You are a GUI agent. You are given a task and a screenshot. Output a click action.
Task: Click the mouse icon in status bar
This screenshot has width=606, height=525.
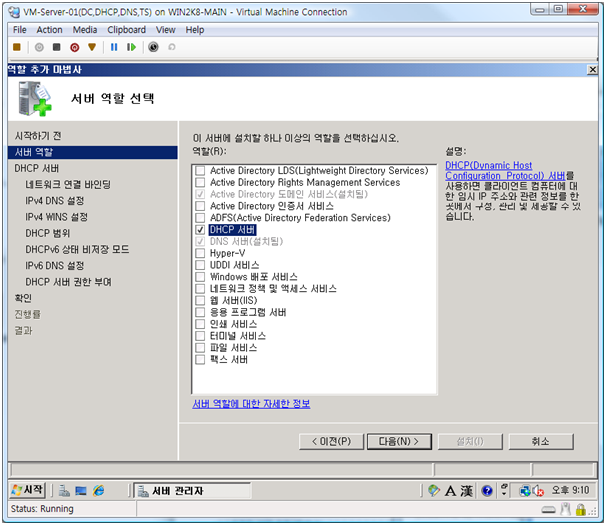click(x=565, y=510)
